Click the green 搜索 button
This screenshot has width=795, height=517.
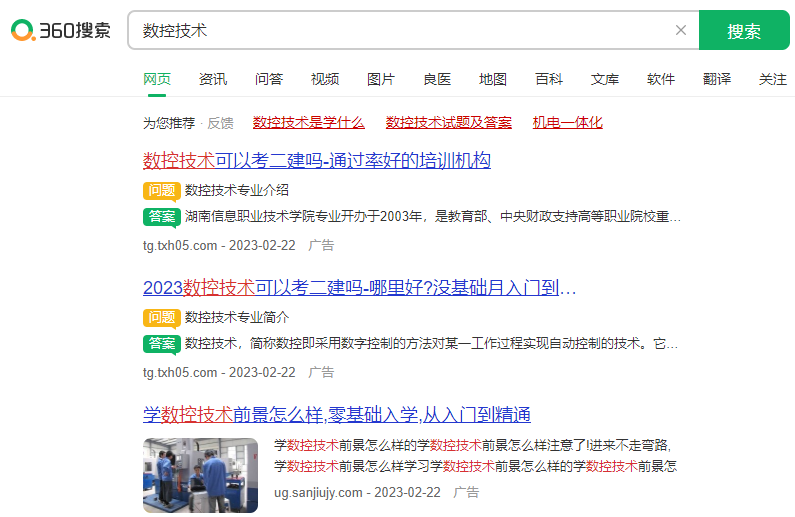click(744, 30)
